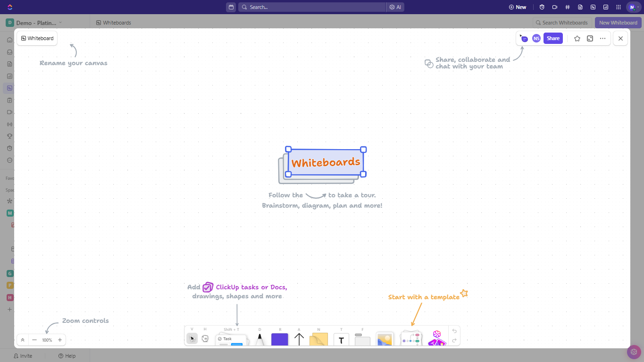Open the nine-dot apps grid

pyautogui.click(x=619, y=7)
